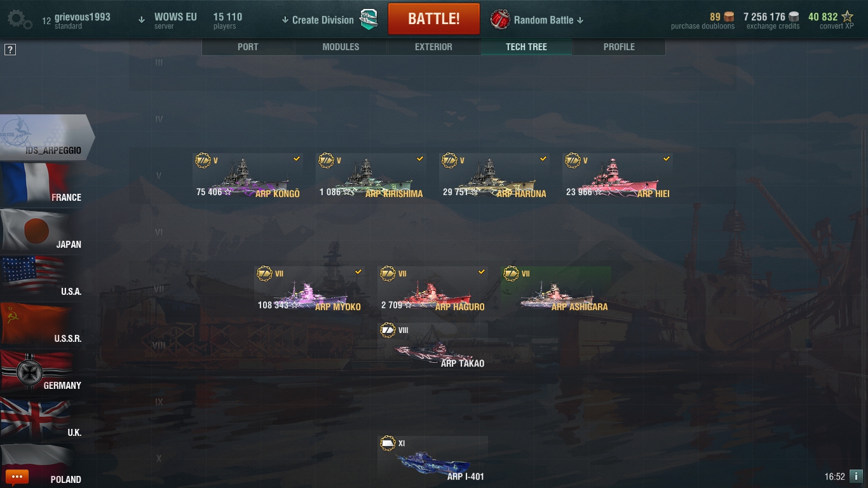868x488 pixels.
Task: Open the info panel icon by the clock
Action: (x=856, y=476)
